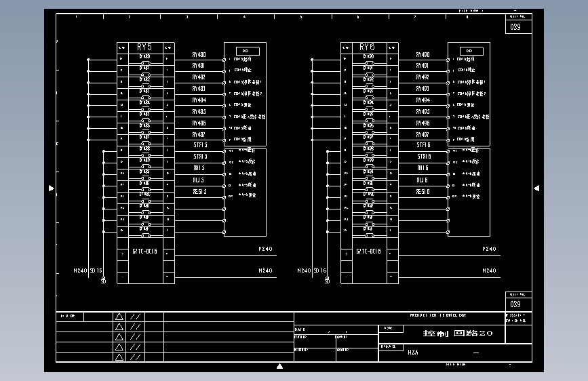Screen dimensions: 588x381
Task: Click the upward marker on bottom border
Action: coord(279,366)
